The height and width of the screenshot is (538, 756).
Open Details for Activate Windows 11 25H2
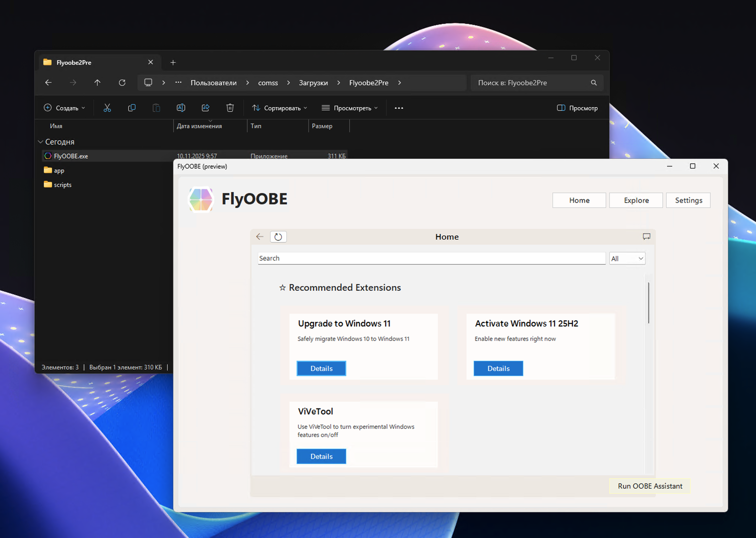click(498, 368)
